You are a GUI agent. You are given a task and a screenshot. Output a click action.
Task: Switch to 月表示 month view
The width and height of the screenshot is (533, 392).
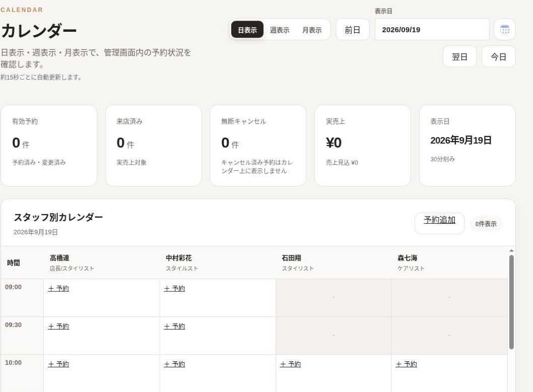point(312,30)
